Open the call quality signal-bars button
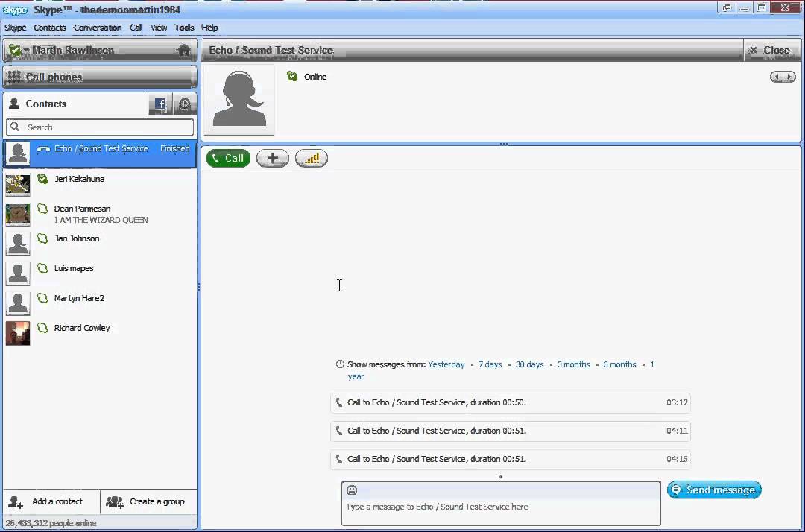This screenshot has height=532, width=805. point(312,159)
